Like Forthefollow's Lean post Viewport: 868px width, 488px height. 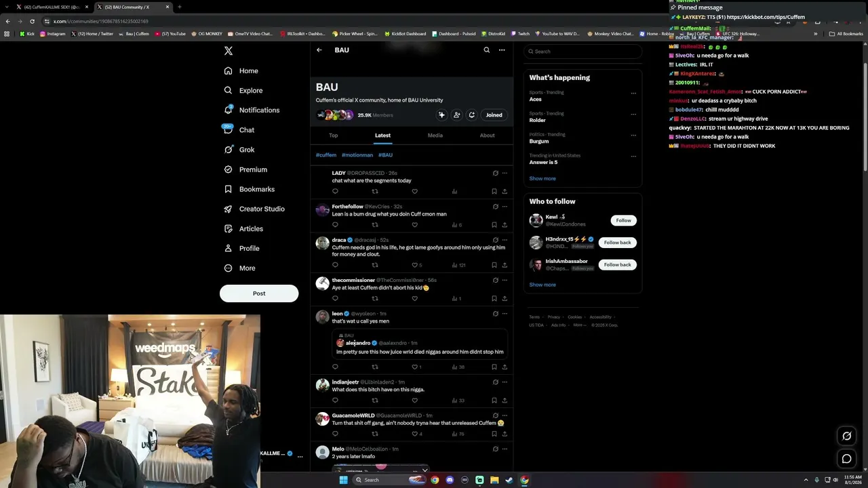click(x=414, y=225)
